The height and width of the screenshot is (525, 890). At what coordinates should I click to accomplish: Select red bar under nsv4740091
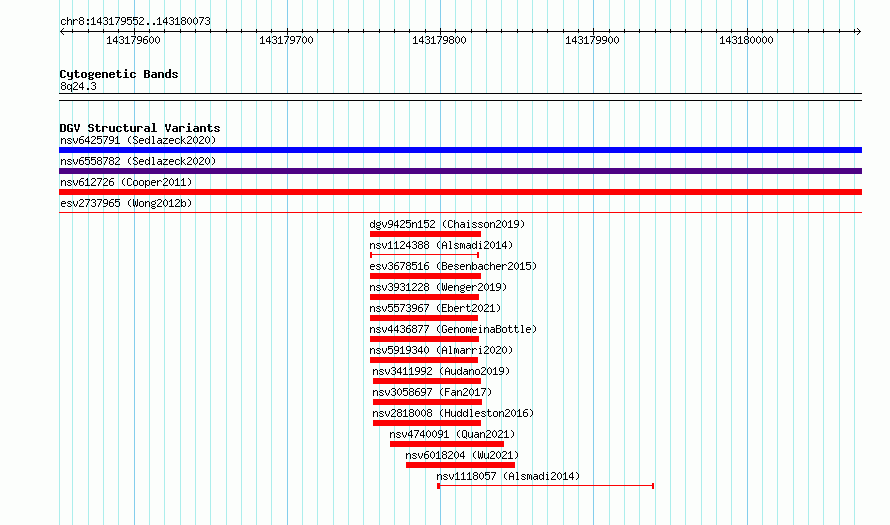tap(447, 444)
